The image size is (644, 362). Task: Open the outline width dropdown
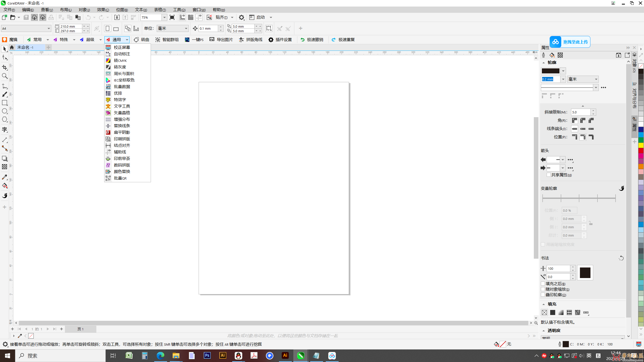tap(563, 79)
